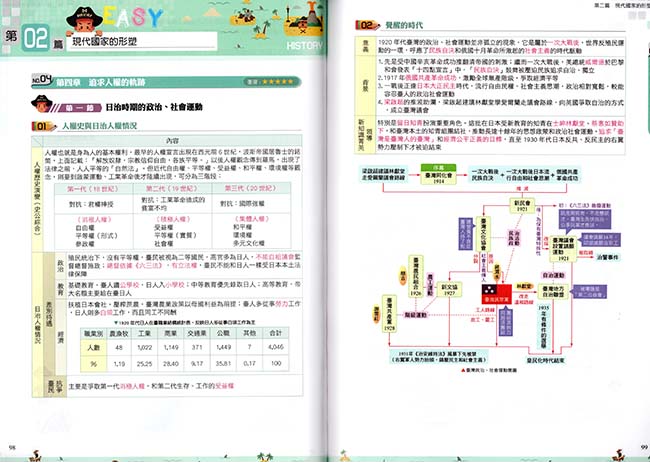Image resolution: width=650 pixels, height=462 pixels.
Task: Click the 新民會 1921 node
Action: point(522,205)
